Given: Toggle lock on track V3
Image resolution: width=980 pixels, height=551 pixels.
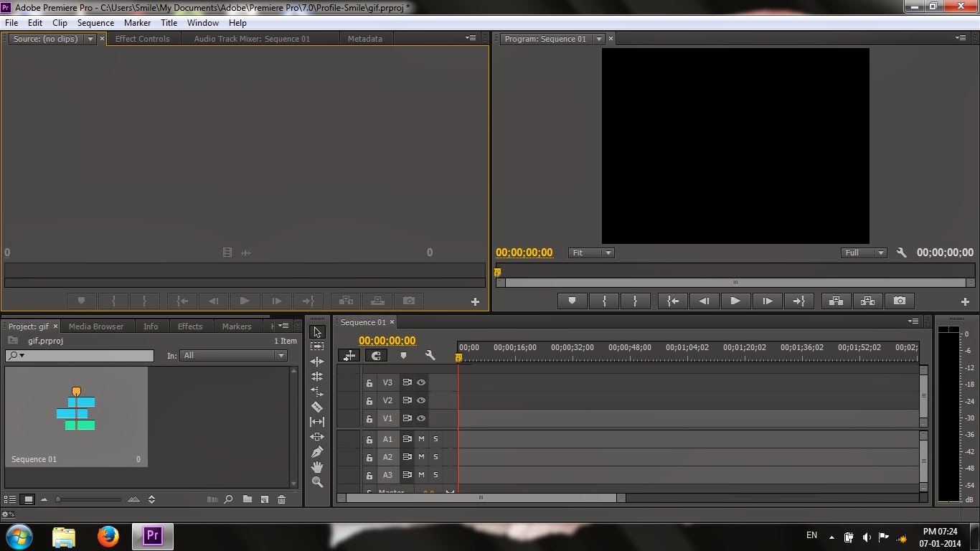Looking at the screenshot, I should 369,382.
